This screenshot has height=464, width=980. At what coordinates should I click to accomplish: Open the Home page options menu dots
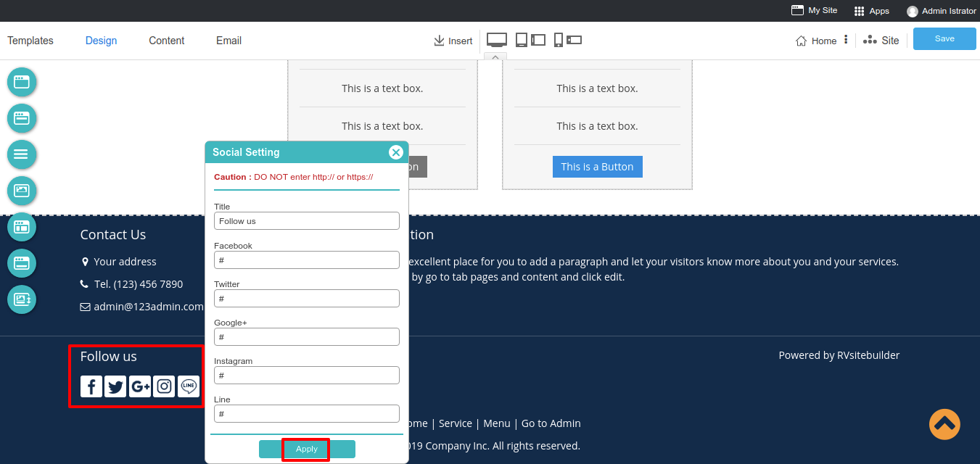pos(846,40)
